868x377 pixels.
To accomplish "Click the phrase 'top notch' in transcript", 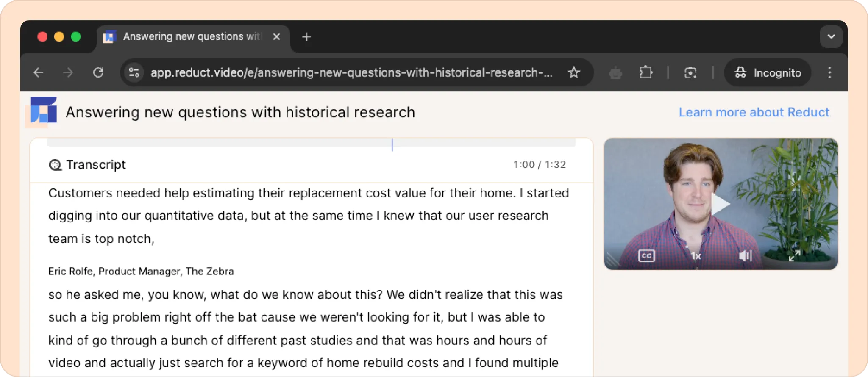I will 123,239.
